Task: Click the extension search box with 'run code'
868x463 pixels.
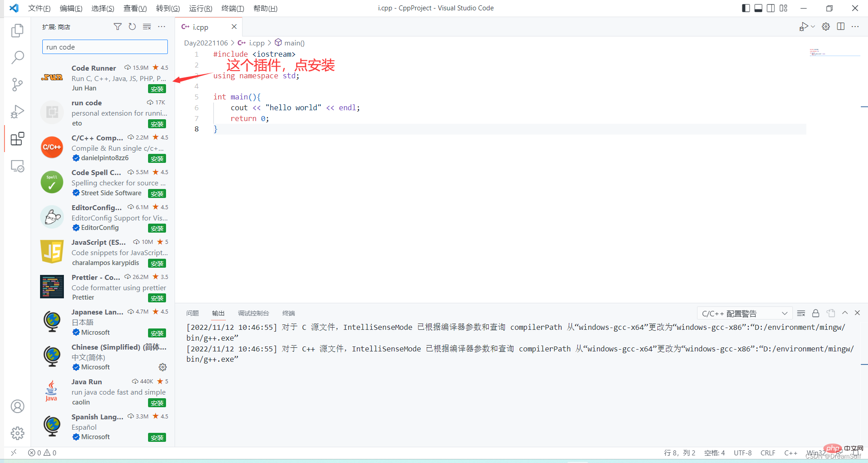Action: point(105,47)
